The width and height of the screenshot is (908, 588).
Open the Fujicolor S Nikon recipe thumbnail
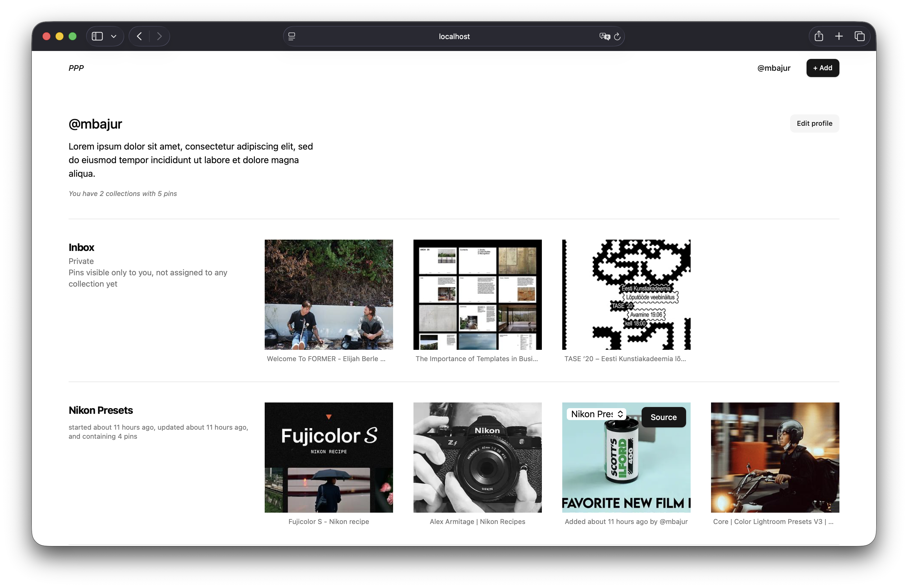point(329,458)
